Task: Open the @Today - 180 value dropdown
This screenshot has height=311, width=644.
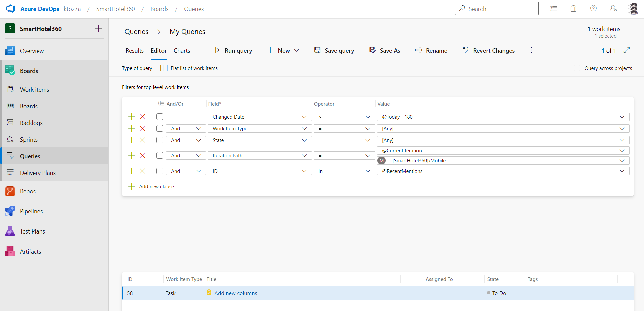Action: pos(503,117)
